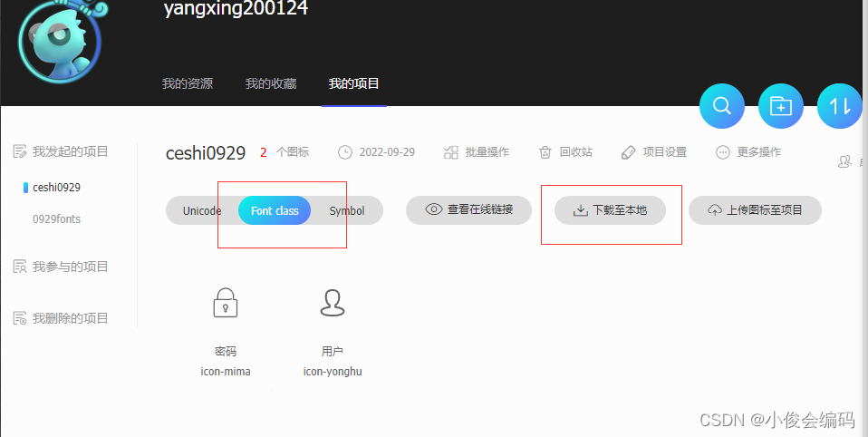Click the eye icon in 查看在线链接
The height and width of the screenshot is (437, 868).
click(x=433, y=209)
